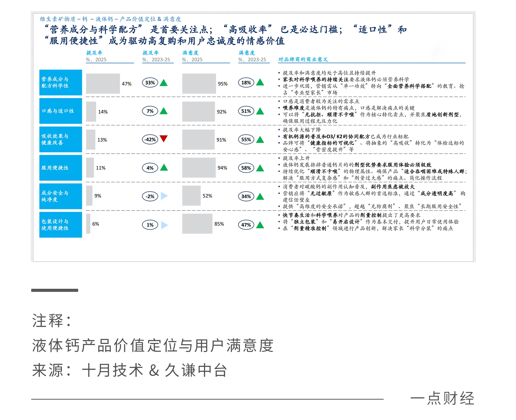Click the light blue arrow beside 1%
This screenshot has width=516, height=420.
[164, 225]
